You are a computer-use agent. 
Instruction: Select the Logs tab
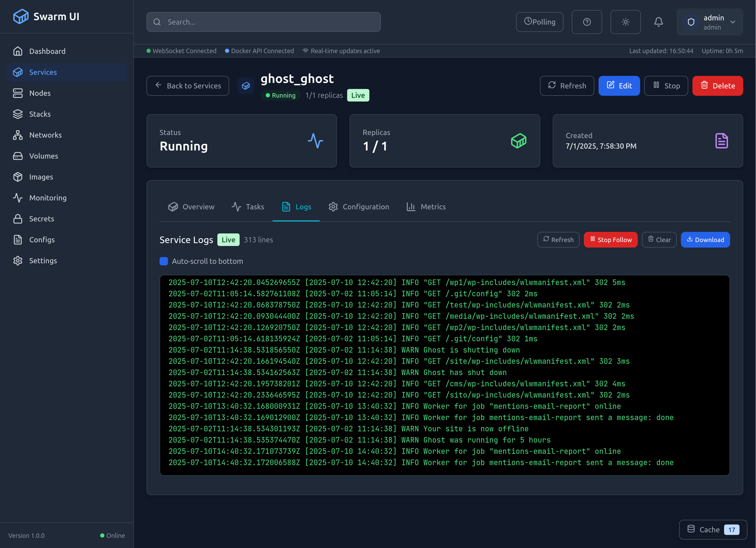[296, 207]
